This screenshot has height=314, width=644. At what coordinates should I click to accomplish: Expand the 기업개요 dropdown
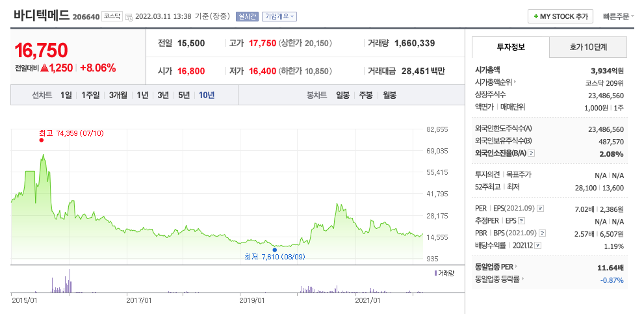click(279, 16)
